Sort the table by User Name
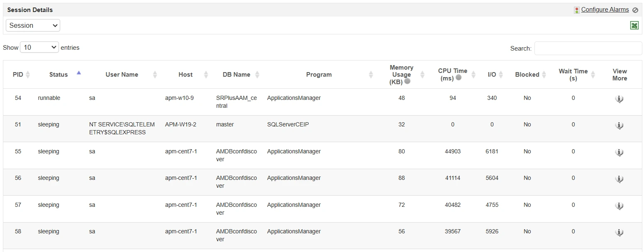Screen dimensions: 644x252 pyautogui.click(x=155, y=75)
